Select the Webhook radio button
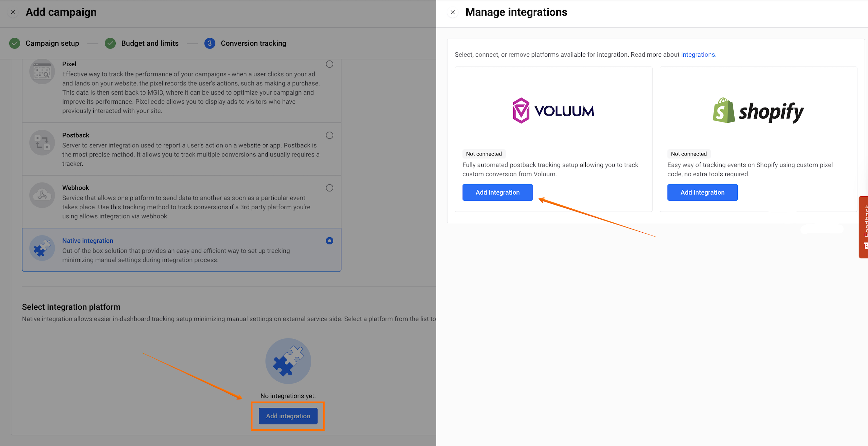 (x=329, y=188)
